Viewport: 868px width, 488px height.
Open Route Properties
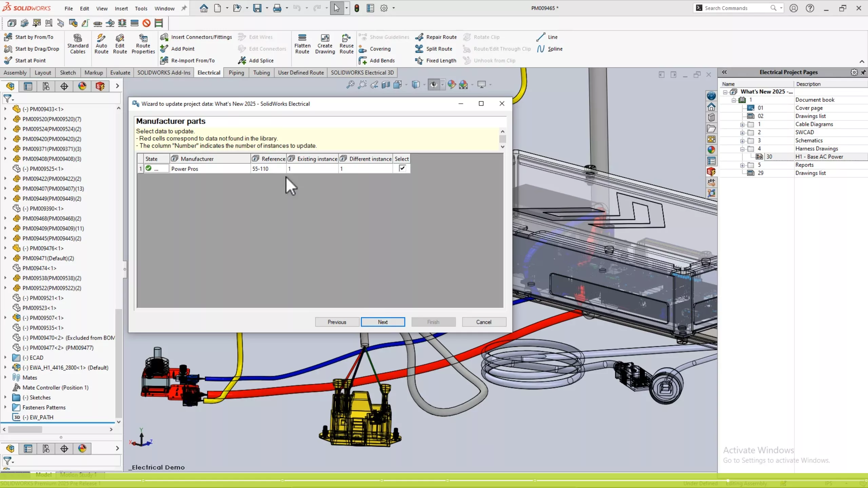coord(143,44)
